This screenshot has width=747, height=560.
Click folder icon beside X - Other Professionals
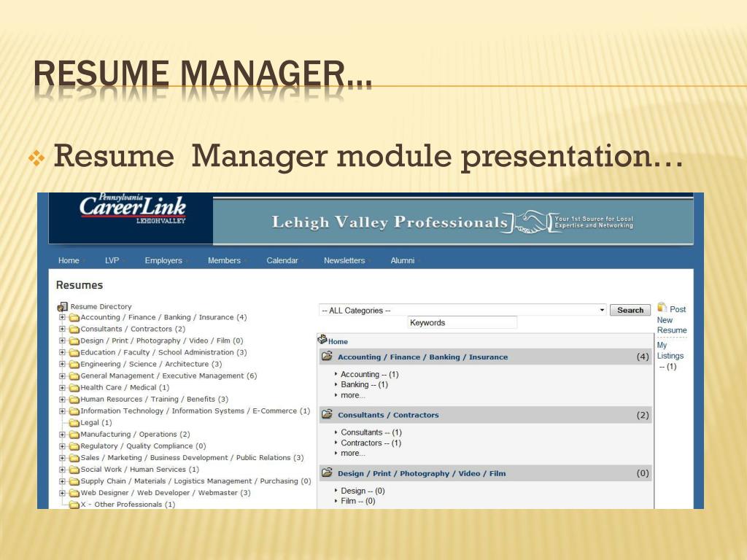point(74,505)
